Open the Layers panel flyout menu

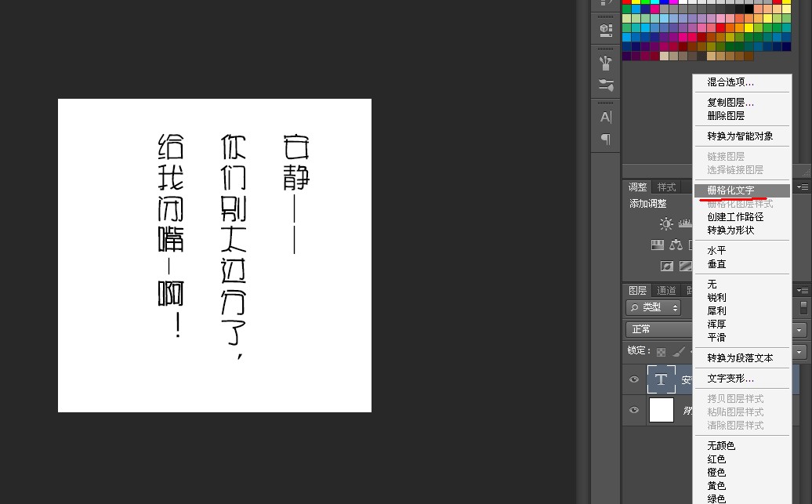point(802,290)
